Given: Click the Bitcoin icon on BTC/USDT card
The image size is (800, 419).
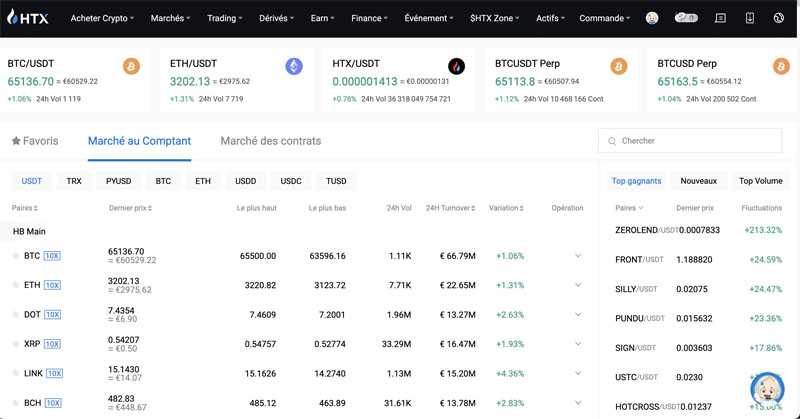Looking at the screenshot, I should coord(131,66).
